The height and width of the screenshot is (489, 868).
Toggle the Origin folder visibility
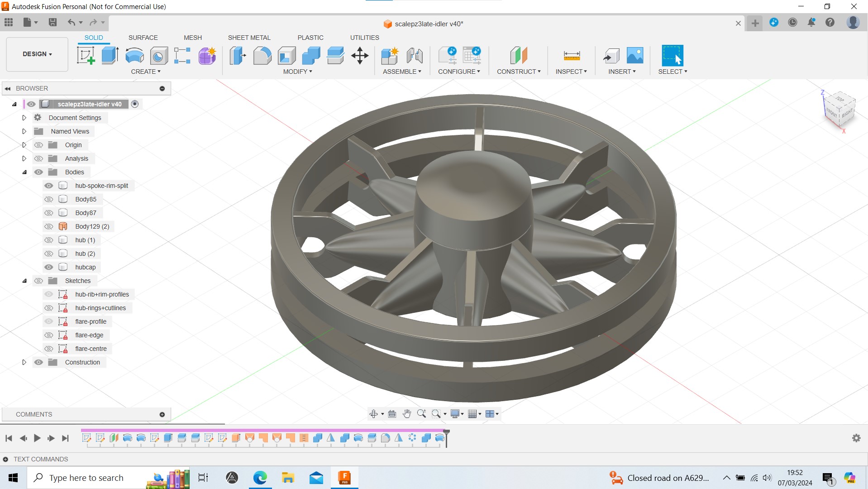coord(38,145)
